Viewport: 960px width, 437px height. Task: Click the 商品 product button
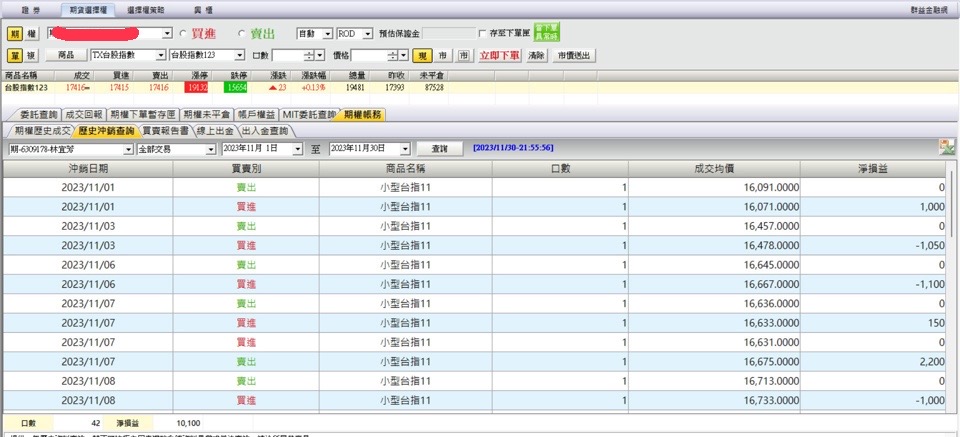[x=66, y=55]
